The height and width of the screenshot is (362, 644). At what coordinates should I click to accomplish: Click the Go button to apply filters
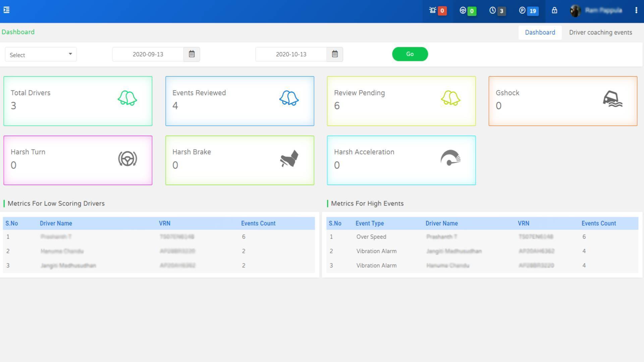[410, 54]
